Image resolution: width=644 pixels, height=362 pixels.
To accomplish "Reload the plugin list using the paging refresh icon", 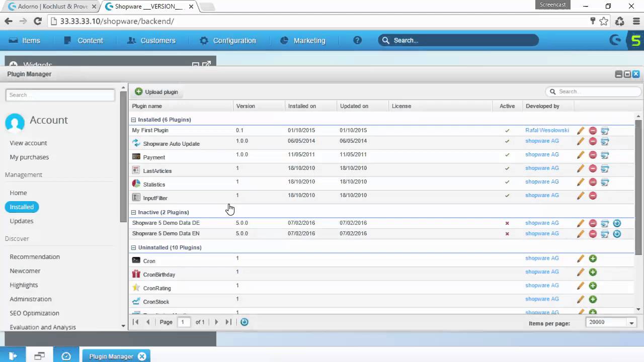I will [245, 322].
